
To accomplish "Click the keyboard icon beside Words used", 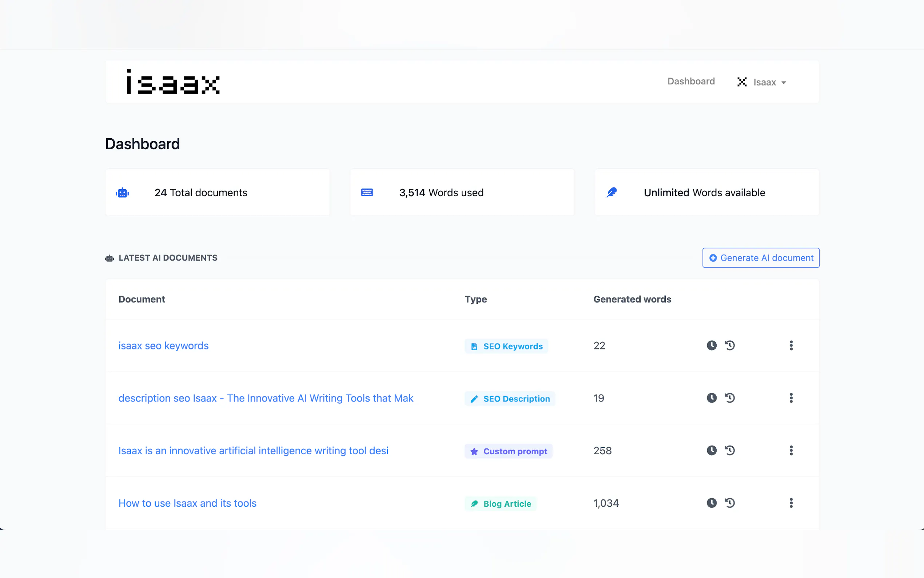I will [x=367, y=193].
